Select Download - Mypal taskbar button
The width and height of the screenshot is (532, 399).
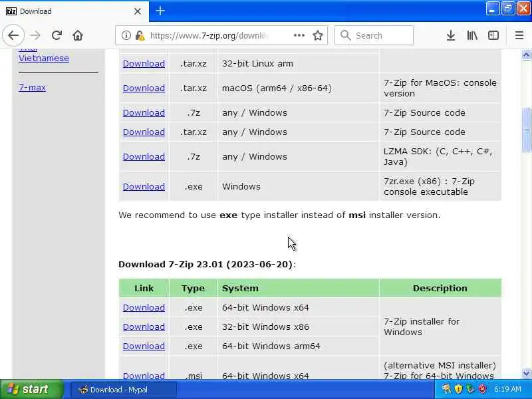[x=123, y=390]
